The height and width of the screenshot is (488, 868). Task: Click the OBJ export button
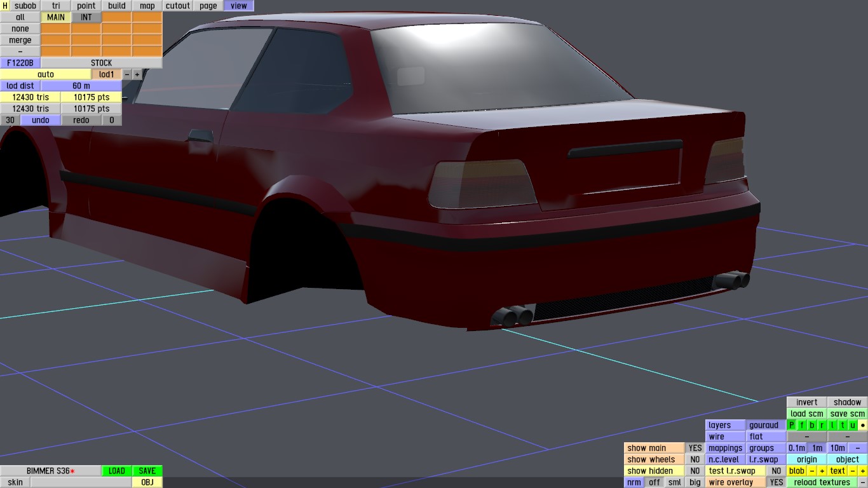pyautogui.click(x=147, y=482)
